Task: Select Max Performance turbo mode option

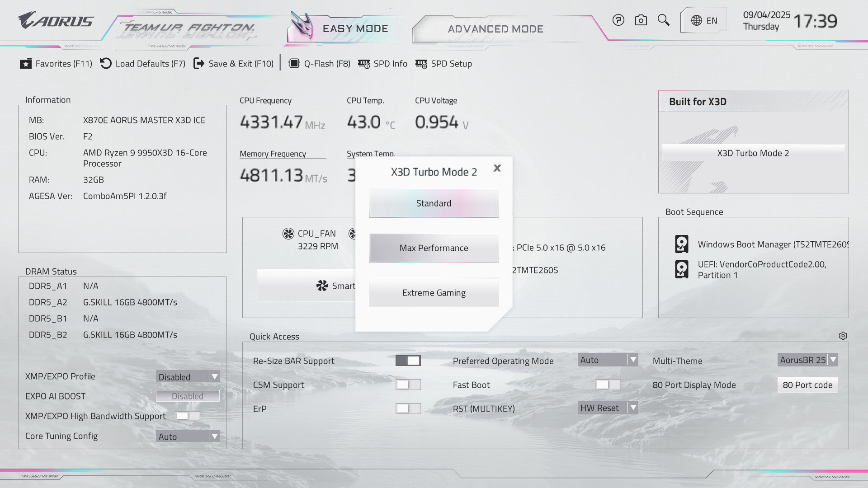Action: coord(434,248)
